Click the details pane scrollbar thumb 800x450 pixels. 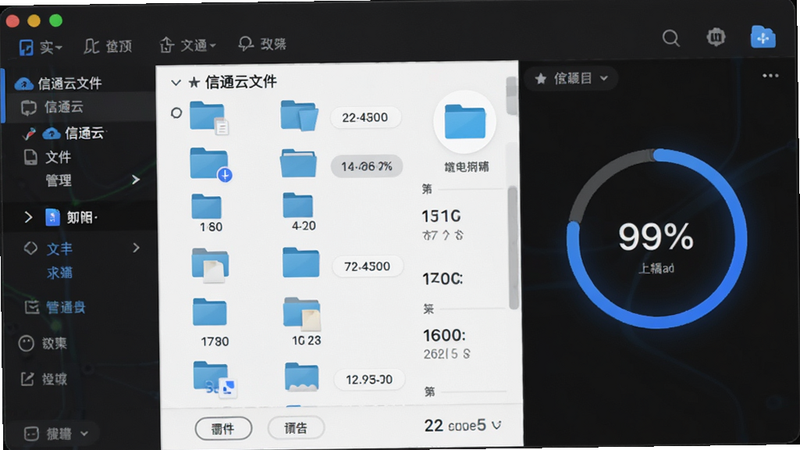[513, 247]
